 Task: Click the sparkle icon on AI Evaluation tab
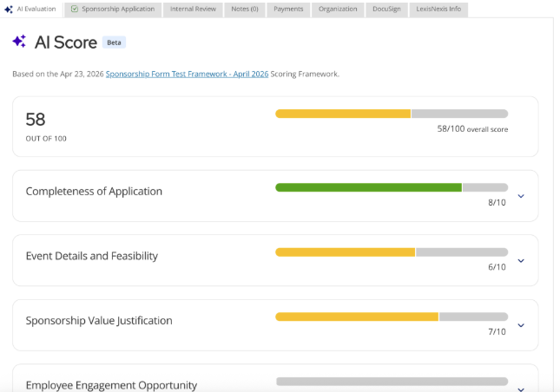[x=9, y=10]
